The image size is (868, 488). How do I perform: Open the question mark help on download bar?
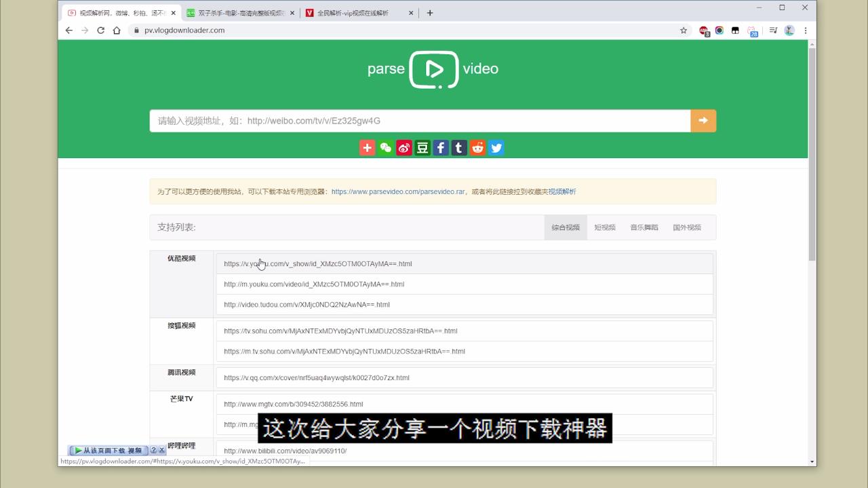[x=154, y=450]
